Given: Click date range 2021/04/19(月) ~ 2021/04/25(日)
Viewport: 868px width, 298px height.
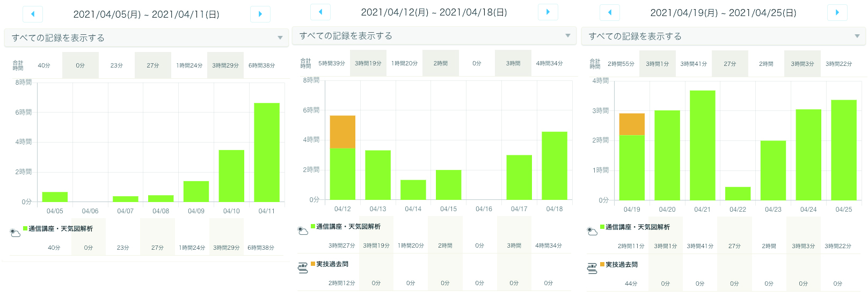Looking at the screenshot, I should [x=723, y=13].
